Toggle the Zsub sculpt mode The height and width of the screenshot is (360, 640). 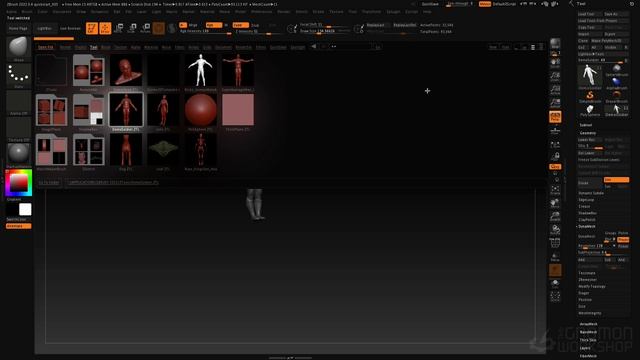[x=255, y=25]
